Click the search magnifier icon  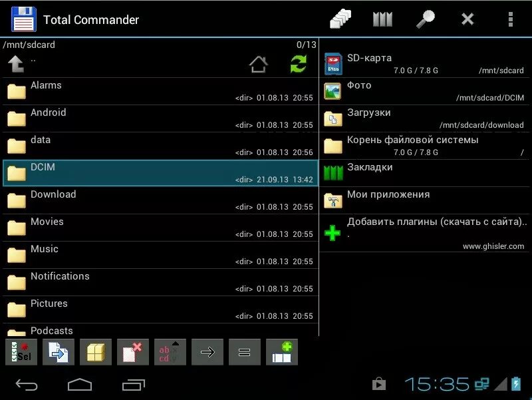(425, 19)
